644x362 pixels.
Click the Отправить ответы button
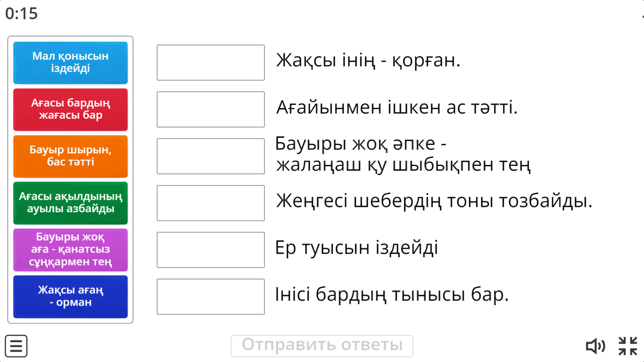322,346
